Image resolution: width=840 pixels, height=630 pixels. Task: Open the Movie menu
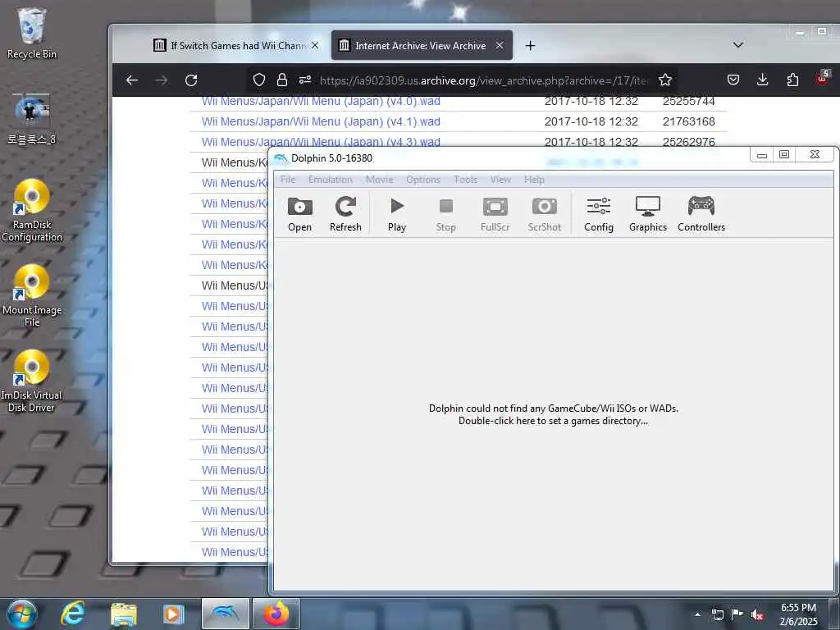(x=379, y=180)
